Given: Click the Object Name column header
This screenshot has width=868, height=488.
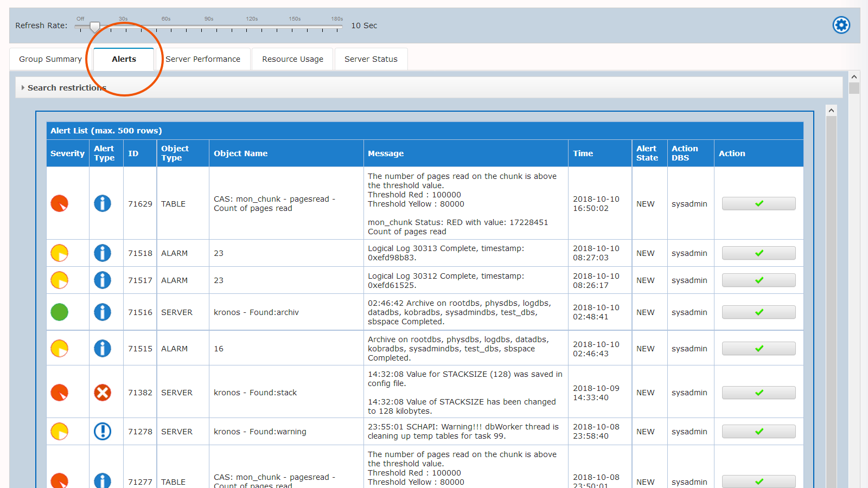Looking at the screenshot, I should pyautogui.click(x=286, y=153).
